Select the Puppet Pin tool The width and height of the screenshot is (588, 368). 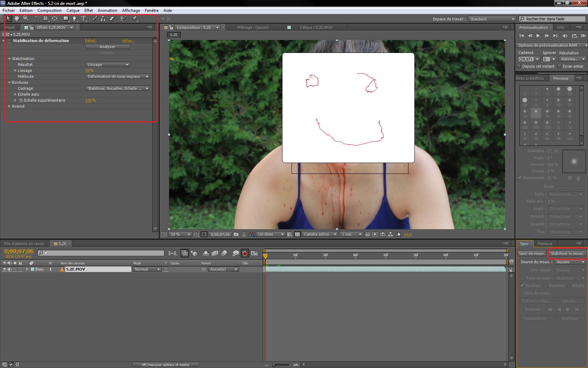click(x=135, y=19)
